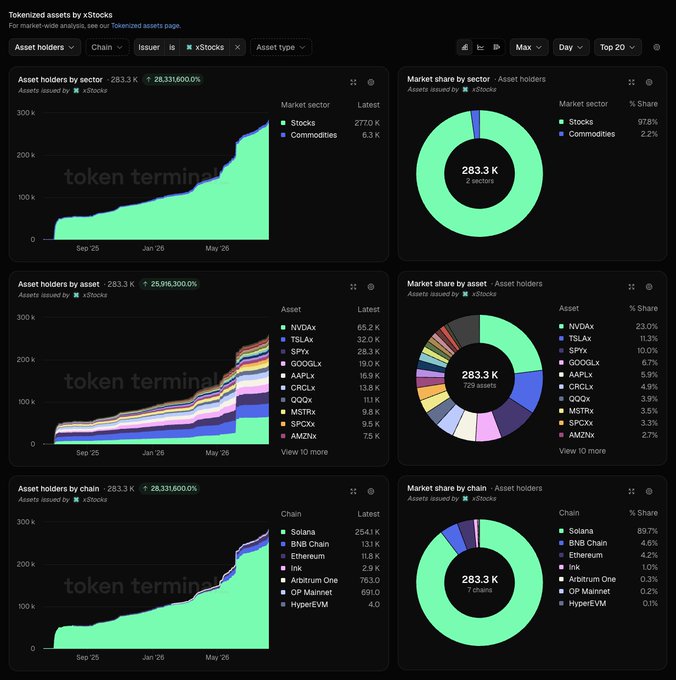
Task: Toggle NVDAx in Asset holders by asset legend
Action: click(330, 327)
